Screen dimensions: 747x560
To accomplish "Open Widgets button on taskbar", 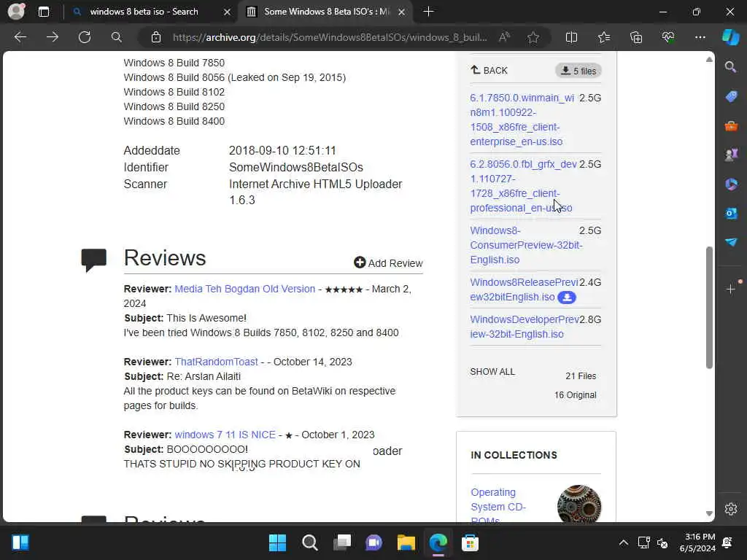I will tap(20, 542).
